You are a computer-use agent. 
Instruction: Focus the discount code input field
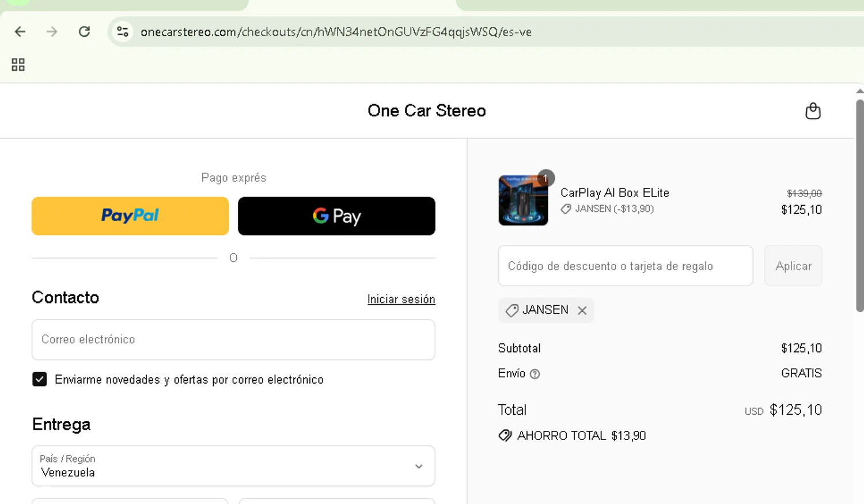tap(626, 266)
